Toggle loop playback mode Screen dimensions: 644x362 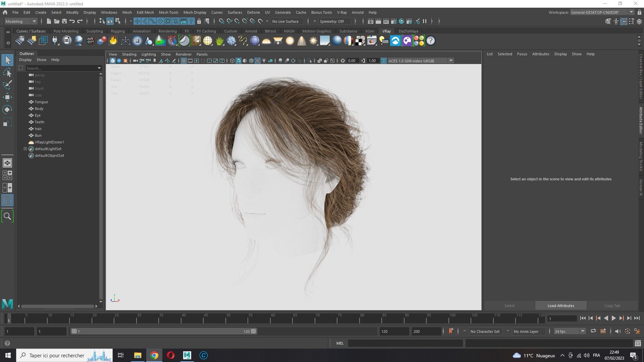(593, 331)
